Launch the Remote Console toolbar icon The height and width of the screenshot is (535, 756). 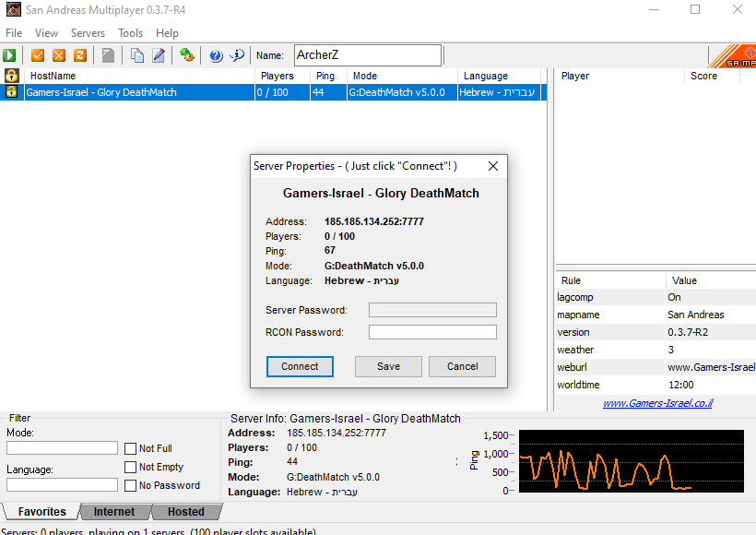pyautogui.click(x=187, y=55)
